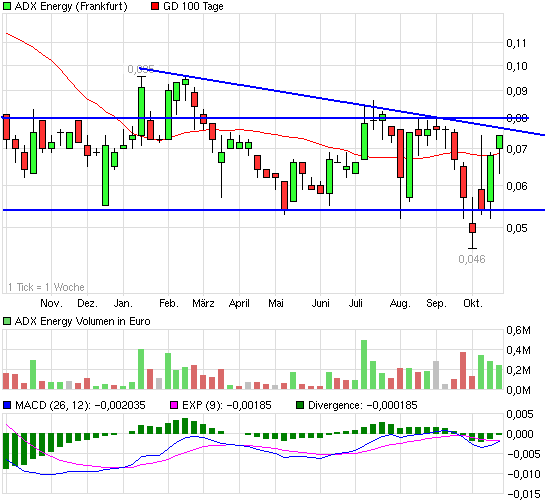Click the Jan. month label
The image size is (545, 502).
point(123,303)
